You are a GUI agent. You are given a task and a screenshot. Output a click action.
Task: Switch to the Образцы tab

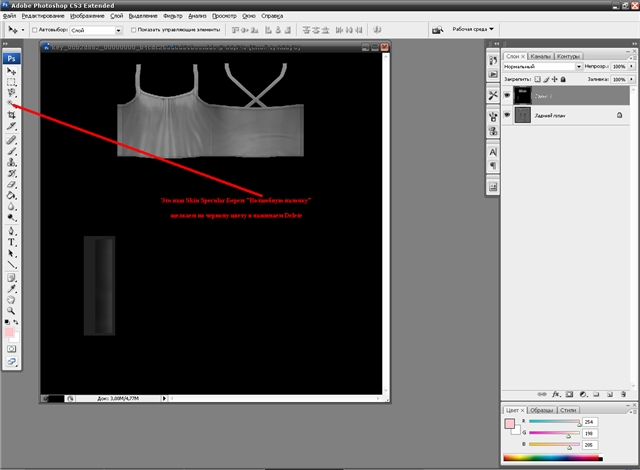pos(542,410)
